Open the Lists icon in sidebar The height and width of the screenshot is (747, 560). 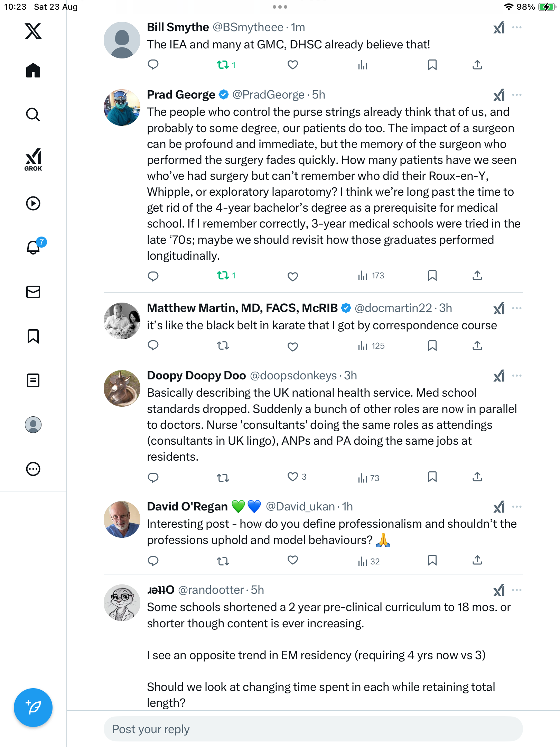coord(33,380)
